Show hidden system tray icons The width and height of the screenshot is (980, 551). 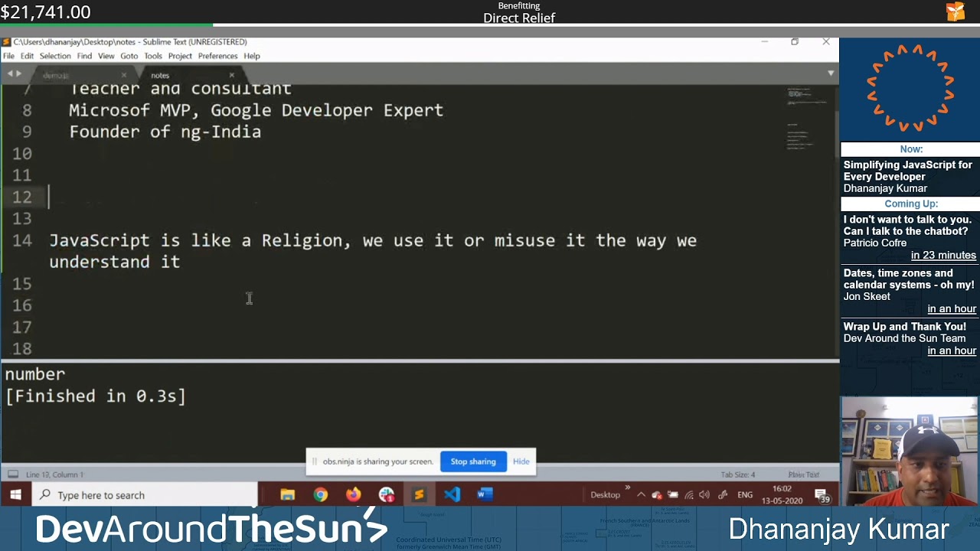tap(641, 495)
